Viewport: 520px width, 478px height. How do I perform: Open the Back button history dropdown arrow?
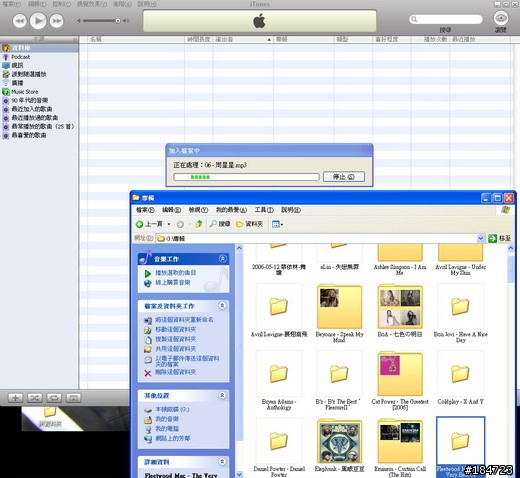pos(169,224)
